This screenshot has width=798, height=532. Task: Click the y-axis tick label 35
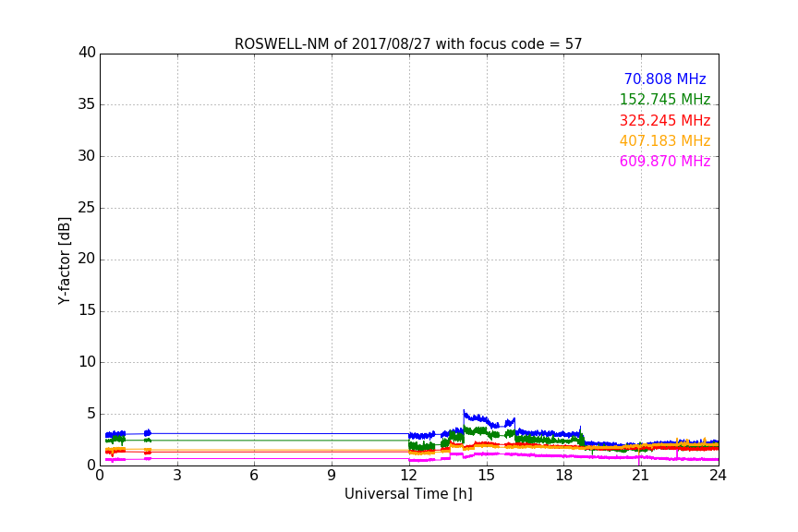click(87, 104)
